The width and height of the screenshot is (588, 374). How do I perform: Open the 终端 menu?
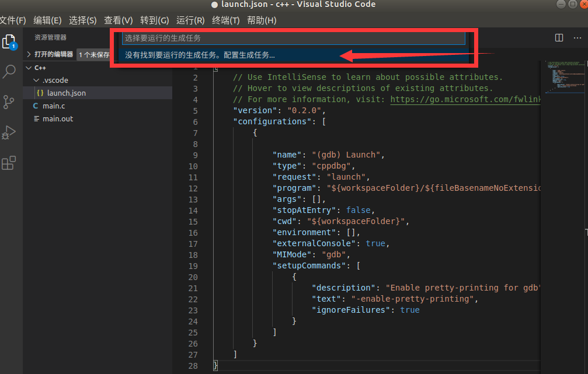(x=225, y=20)
